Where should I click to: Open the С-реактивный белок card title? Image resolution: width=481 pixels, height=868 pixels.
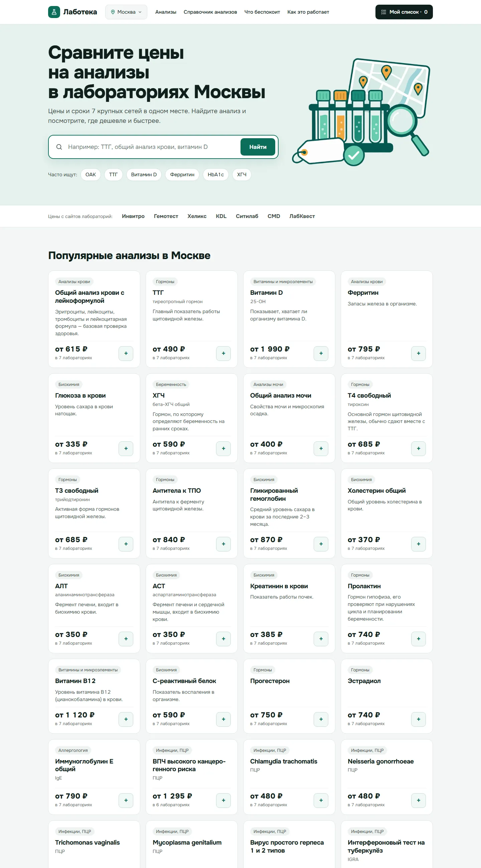tap(184, 681)
